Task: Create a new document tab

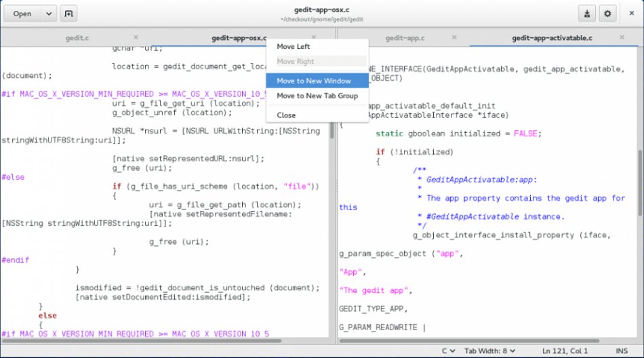Action: (68, 14)
